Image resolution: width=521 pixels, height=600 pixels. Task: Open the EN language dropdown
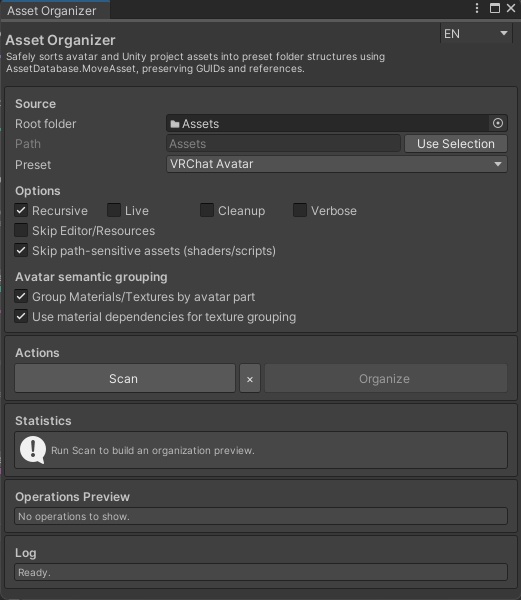coord(476,34)
